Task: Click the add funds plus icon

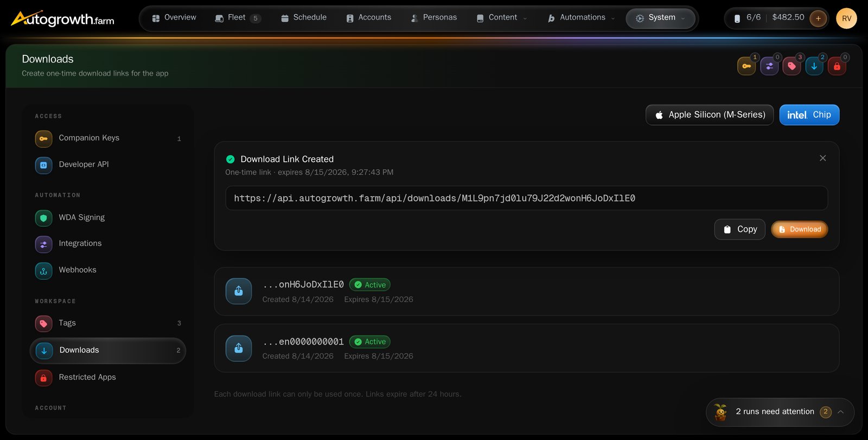Action: click(x=818, y=18)
